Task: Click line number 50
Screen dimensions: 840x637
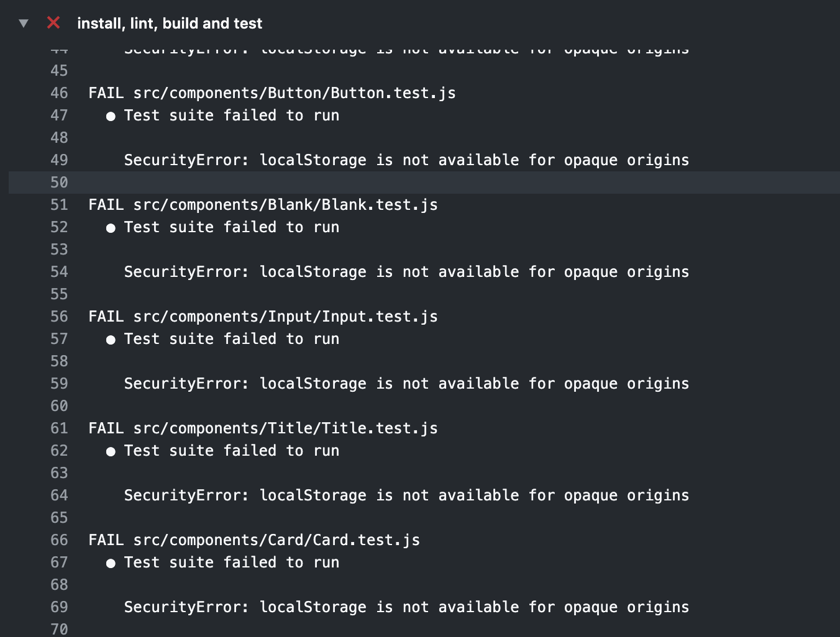Action: click(x=59, y=182)
